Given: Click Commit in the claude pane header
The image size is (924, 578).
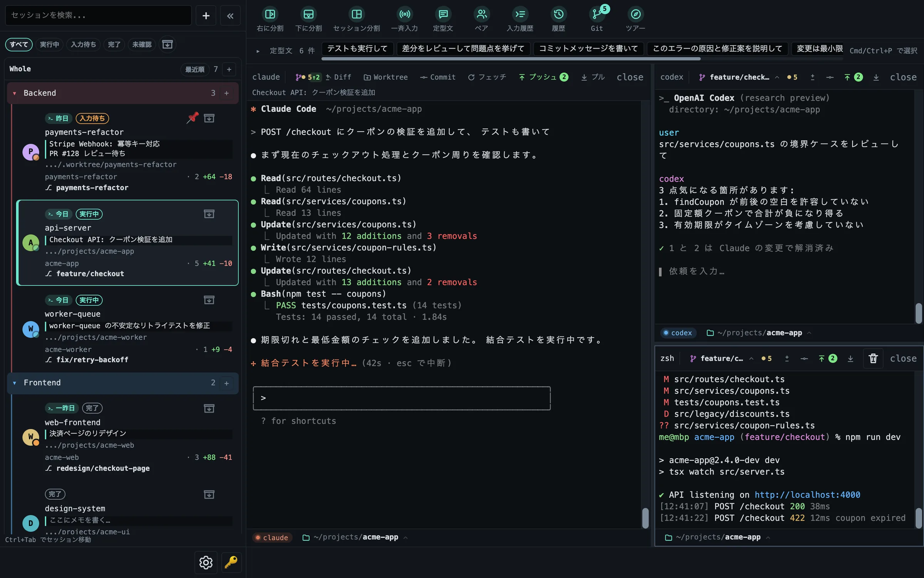Looking at the screenshot, I should coord(438,77).
